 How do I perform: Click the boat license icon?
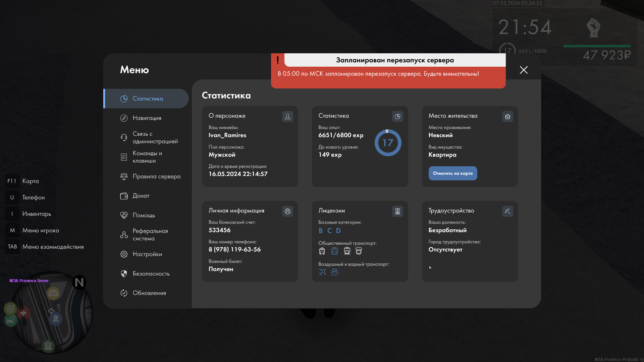334,272
